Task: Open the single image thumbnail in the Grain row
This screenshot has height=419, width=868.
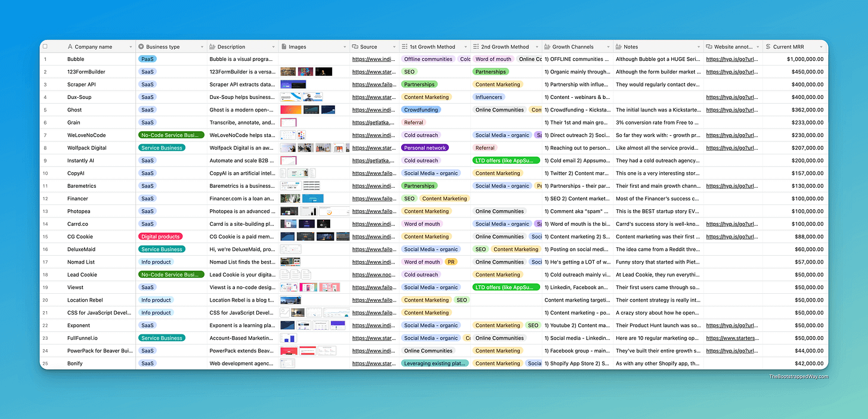Action: [289, 123]
